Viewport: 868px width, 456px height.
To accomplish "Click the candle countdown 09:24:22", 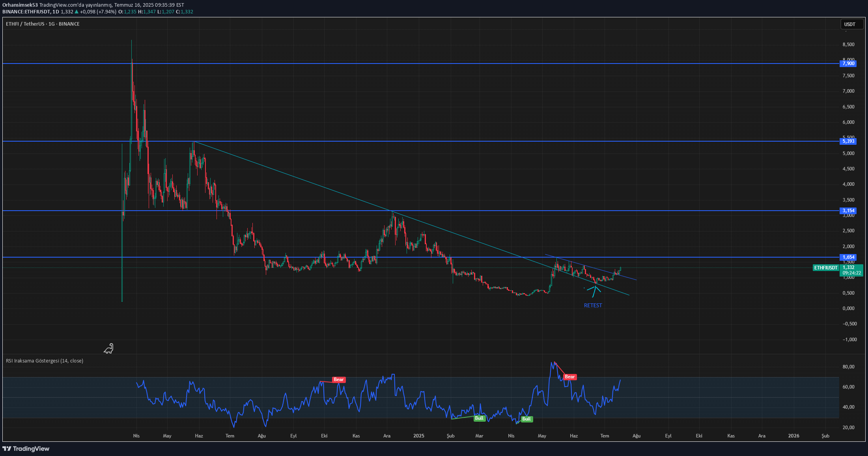I will pos(852,273).
